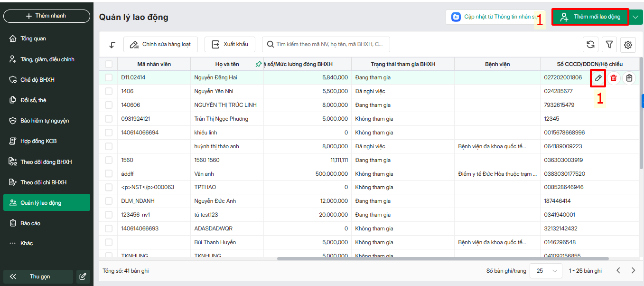Toggle the select-all checkbox in table header

[109, 64]
